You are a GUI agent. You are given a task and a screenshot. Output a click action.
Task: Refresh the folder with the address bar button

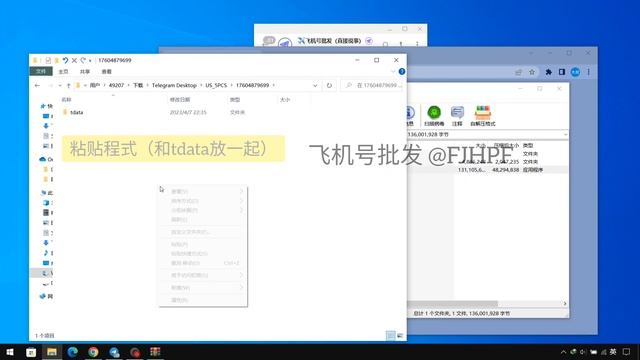329,85
